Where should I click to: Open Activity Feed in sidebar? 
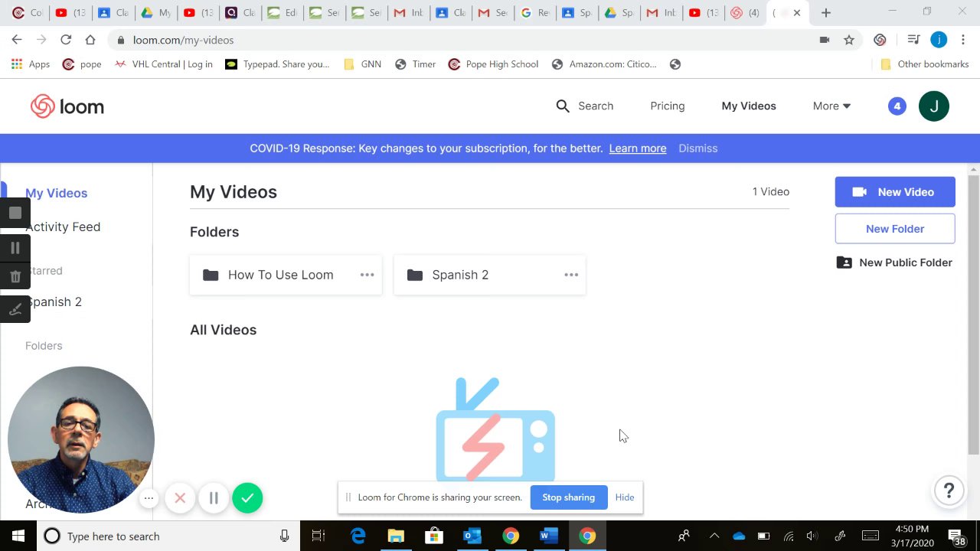click(63, 227)
